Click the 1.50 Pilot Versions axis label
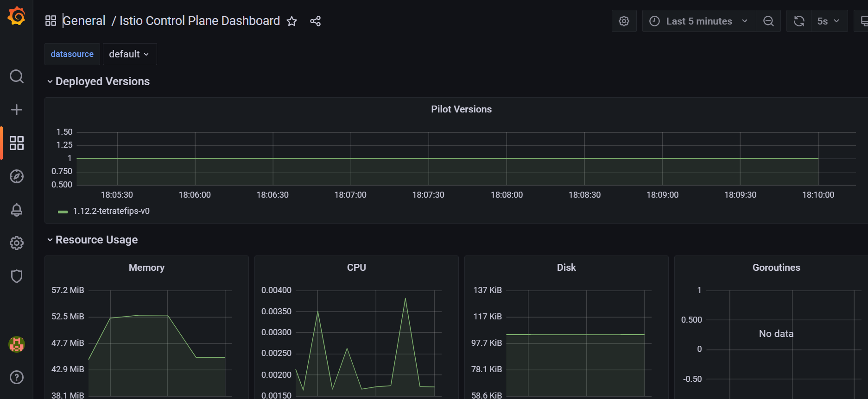The width and height of the screenshot is (868, 399). pos(64,132)
